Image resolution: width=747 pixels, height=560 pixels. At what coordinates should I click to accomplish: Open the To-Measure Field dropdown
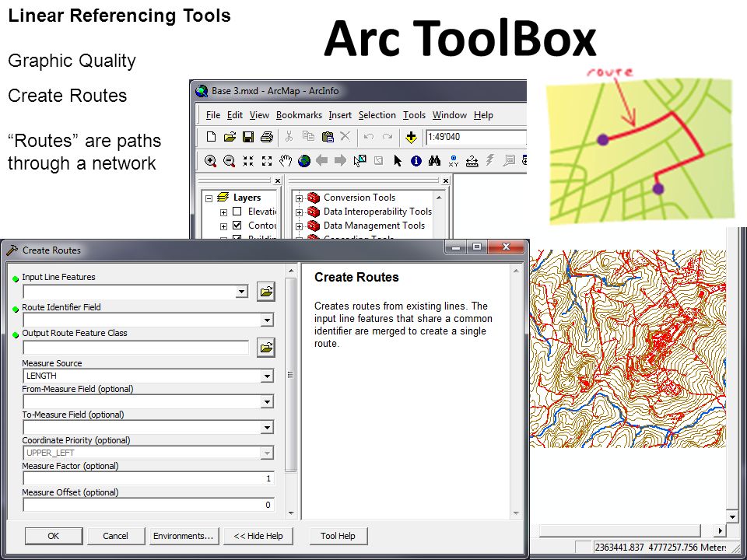(x=267, y=428)
